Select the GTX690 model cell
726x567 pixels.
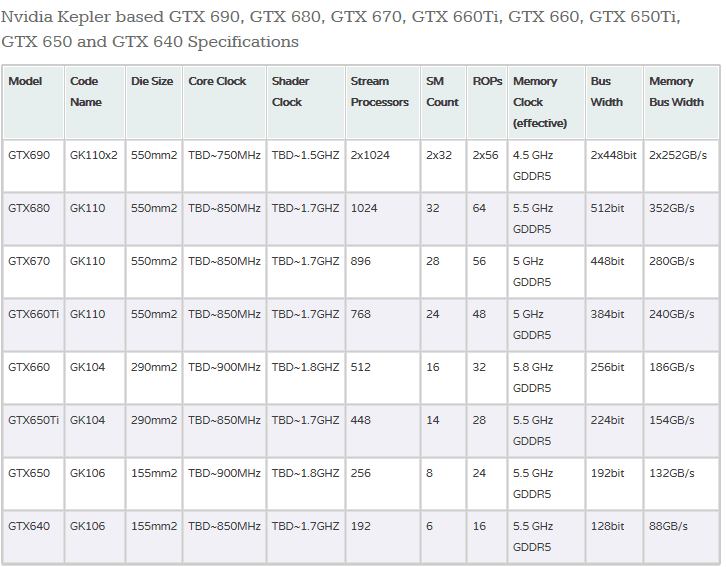click(x=33, y=166)
